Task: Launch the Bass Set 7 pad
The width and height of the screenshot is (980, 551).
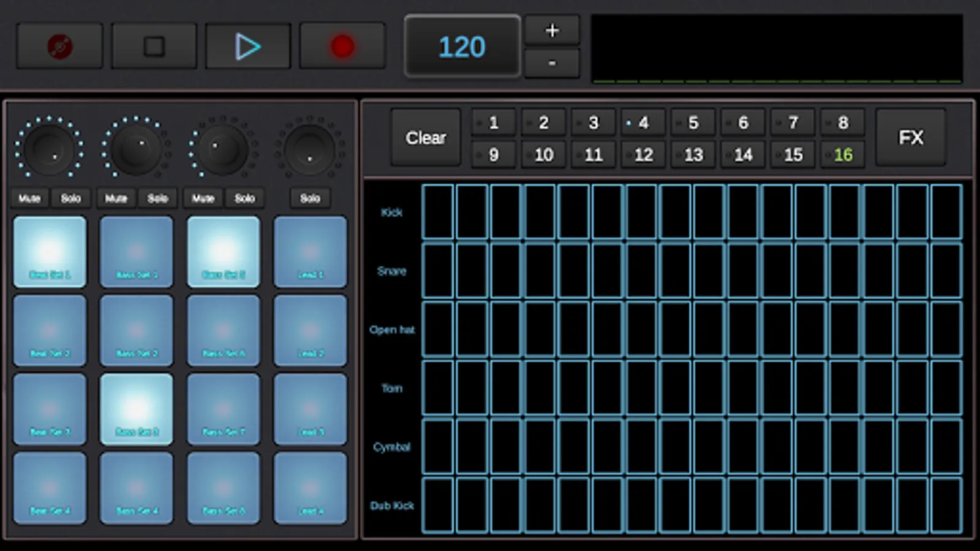Action: pyautogui.click(x=224, y=409)
